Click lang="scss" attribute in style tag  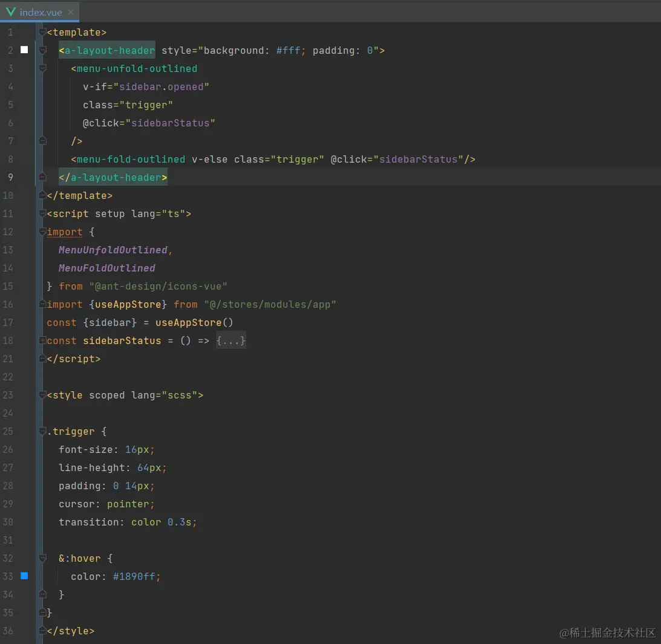(x=164, y=395)
